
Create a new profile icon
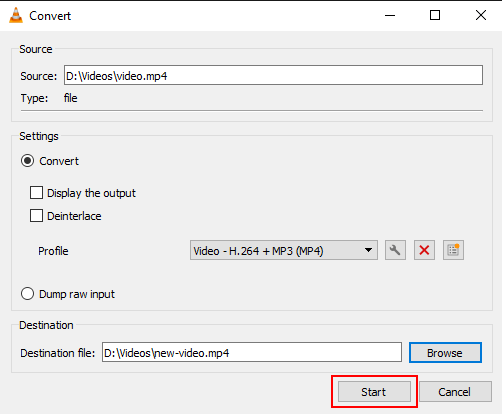[453, 250]
